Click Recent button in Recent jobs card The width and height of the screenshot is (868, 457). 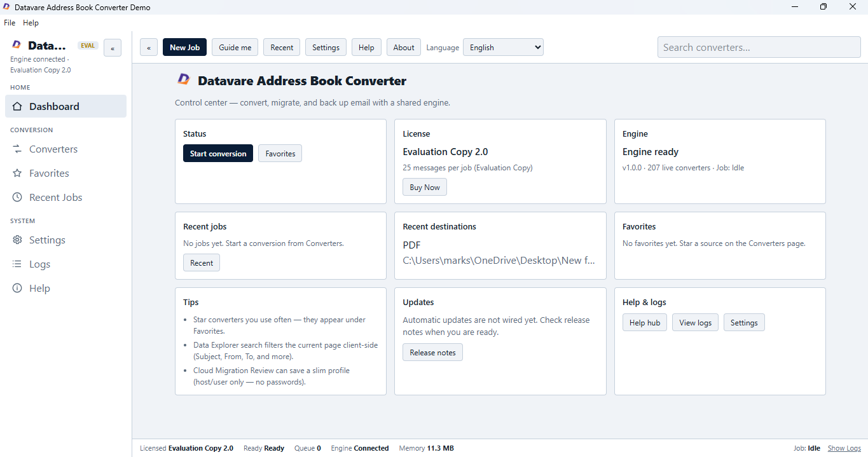click(202, 263)
